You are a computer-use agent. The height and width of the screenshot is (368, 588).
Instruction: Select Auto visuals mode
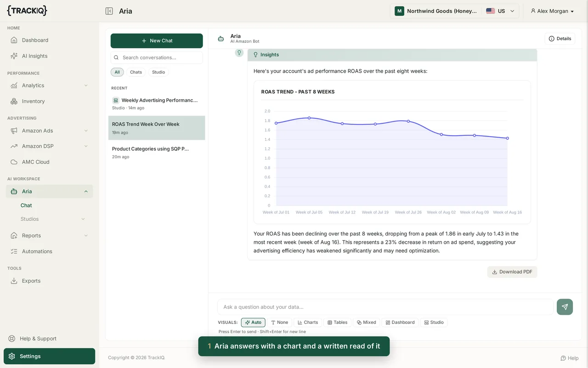point(253,322)
